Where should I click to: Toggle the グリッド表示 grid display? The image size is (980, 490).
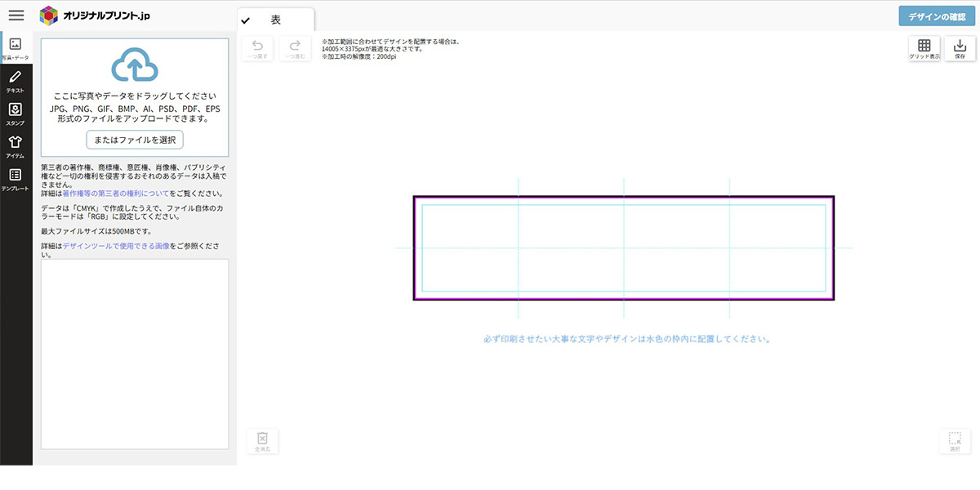[x=924, y=48]
